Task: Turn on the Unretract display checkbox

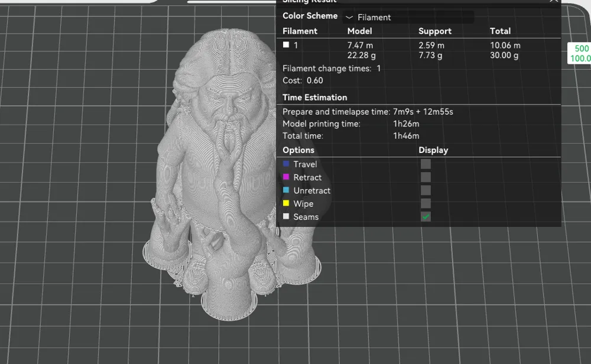Action: [426, 190]
